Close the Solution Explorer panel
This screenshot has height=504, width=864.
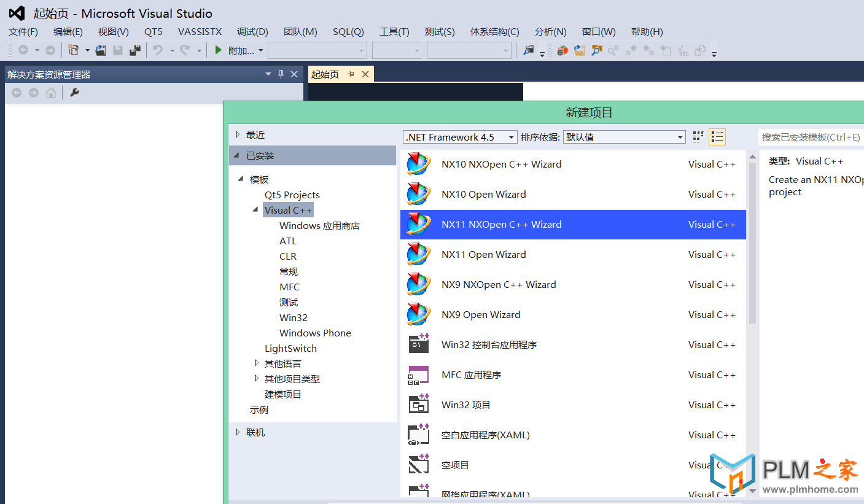coord(294,74)
